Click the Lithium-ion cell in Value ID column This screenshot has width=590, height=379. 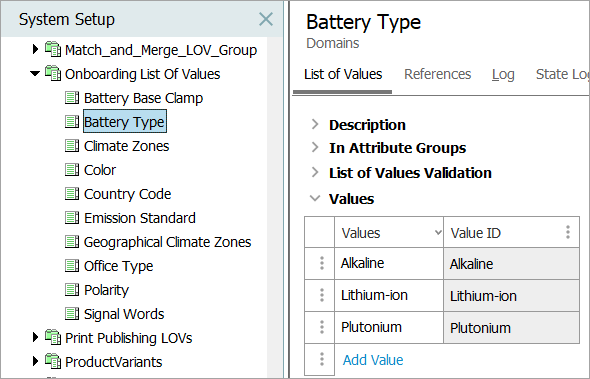pos(511,295)
